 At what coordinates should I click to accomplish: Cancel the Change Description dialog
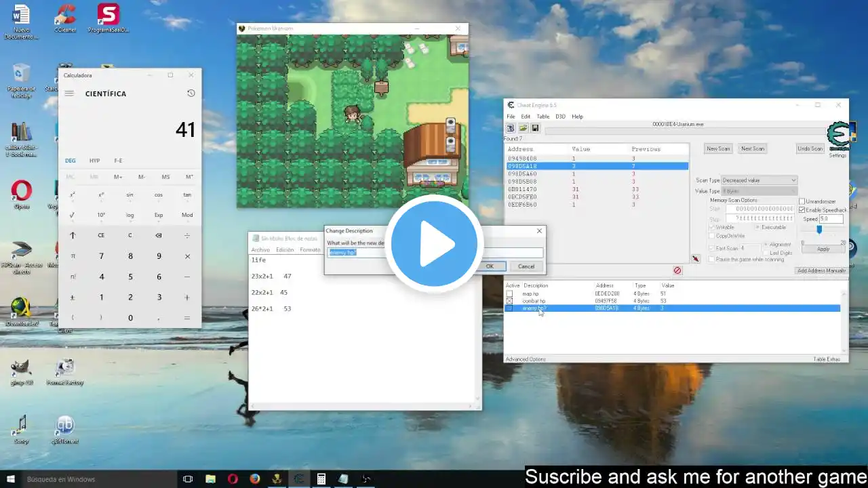pyautogui.click(x=526, y=266)
